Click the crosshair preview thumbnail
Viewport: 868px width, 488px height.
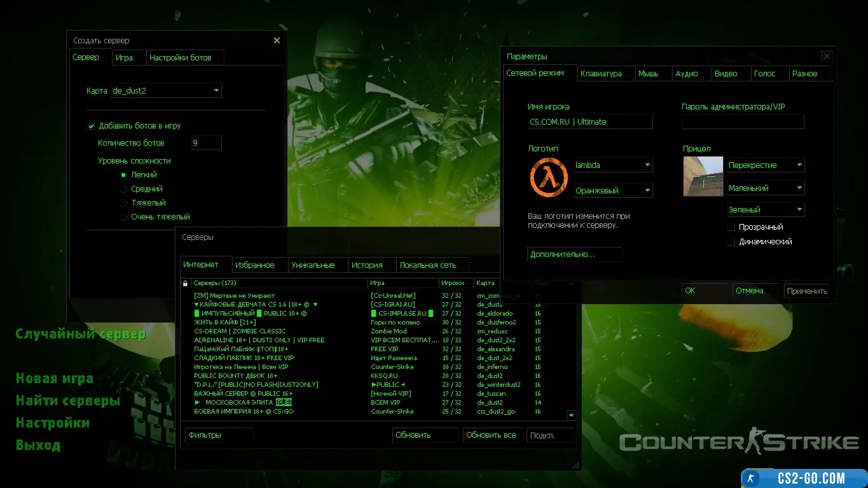[703, 176]
